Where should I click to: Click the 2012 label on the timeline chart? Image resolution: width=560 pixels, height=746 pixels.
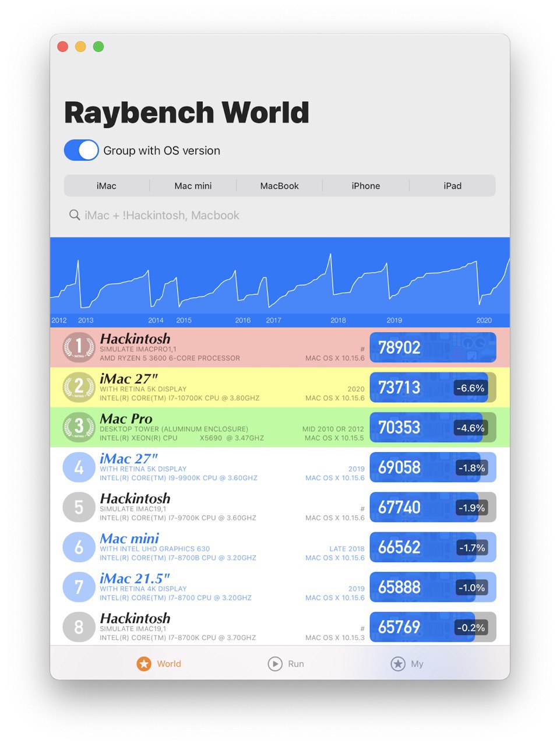pos(59,321)
